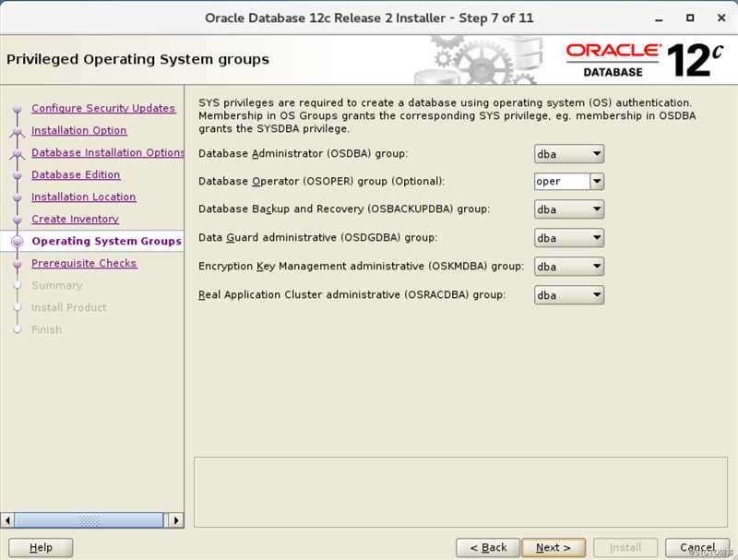738x560 pixels.
Task: Click the Back button
Action: coord(488,547)
